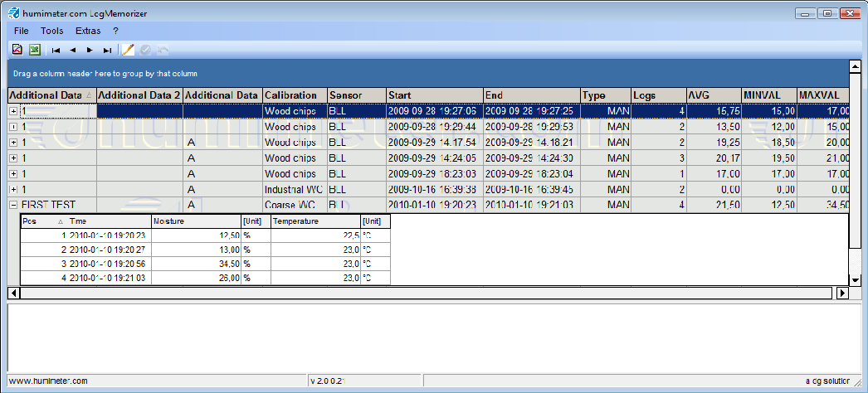Click the Pos header in detail table
Image resolution: width=868 pixels, height=393 pixels.
[x=43, y=221]
